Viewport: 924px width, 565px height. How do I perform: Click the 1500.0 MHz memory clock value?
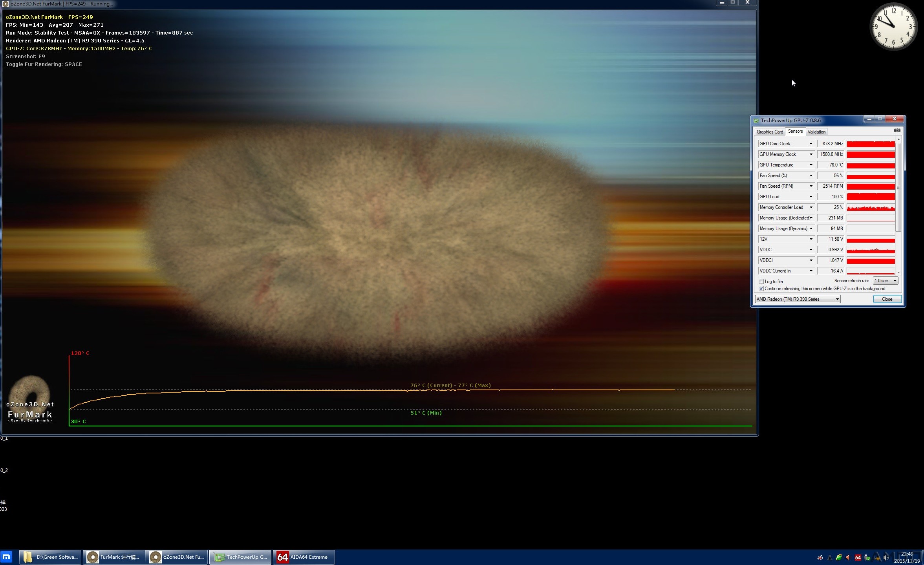tap(831, 154)
